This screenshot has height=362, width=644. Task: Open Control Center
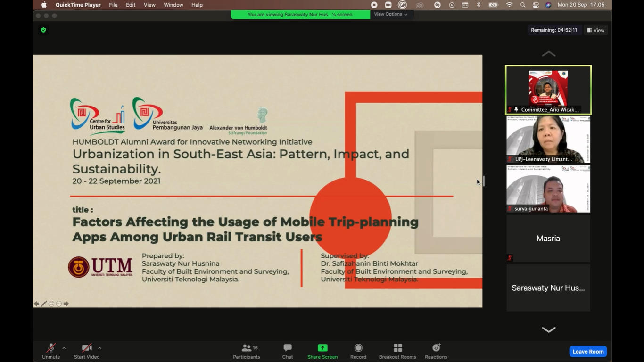pyautogui.click(x=536, y=5)
